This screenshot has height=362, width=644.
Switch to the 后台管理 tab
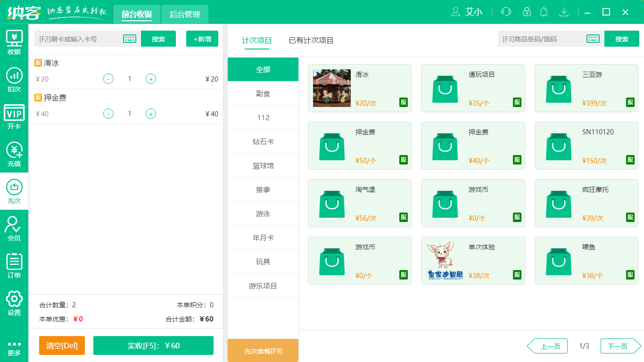[184, 15]
